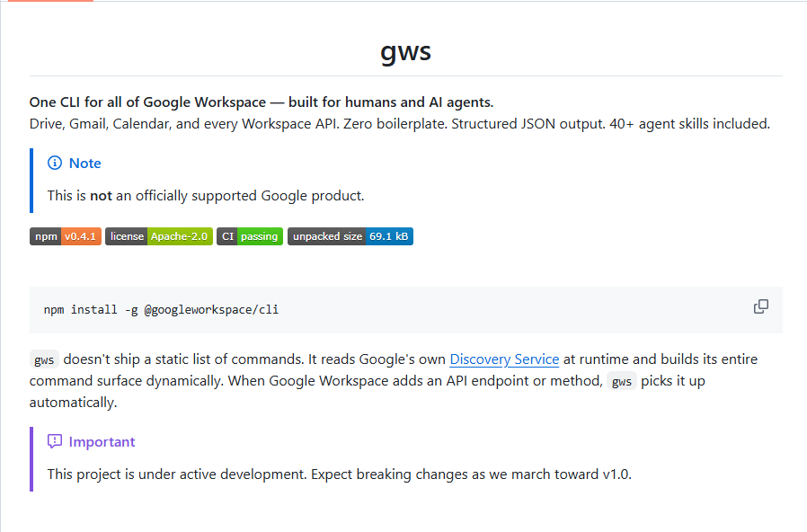
Task: Click the line starting 'Drive, Gmail, Calendar'
Action: coord(400,124)
